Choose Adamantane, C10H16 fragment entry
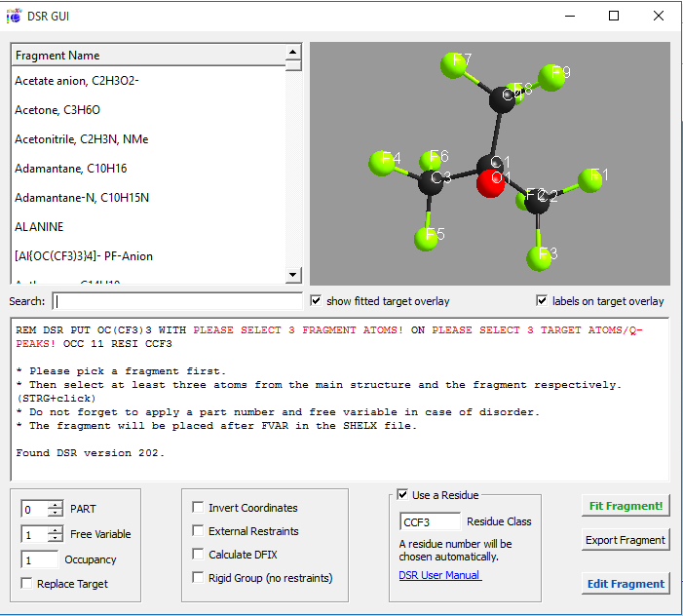This screenshot has height=616, width=683. 70,169
